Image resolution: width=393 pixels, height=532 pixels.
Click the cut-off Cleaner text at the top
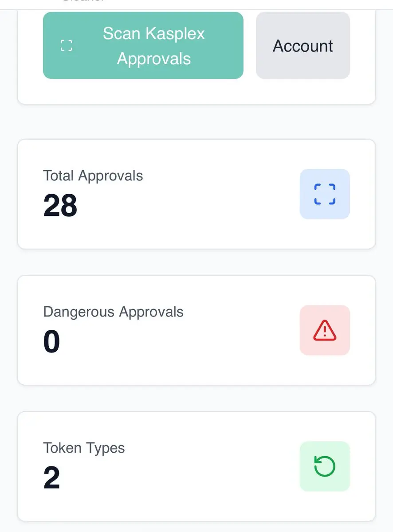[83, 1]
